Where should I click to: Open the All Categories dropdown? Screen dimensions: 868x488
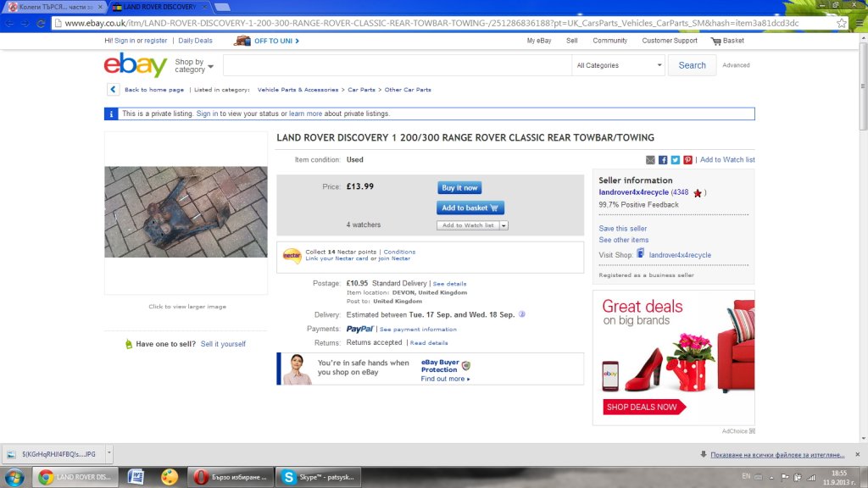click(618, 65)
